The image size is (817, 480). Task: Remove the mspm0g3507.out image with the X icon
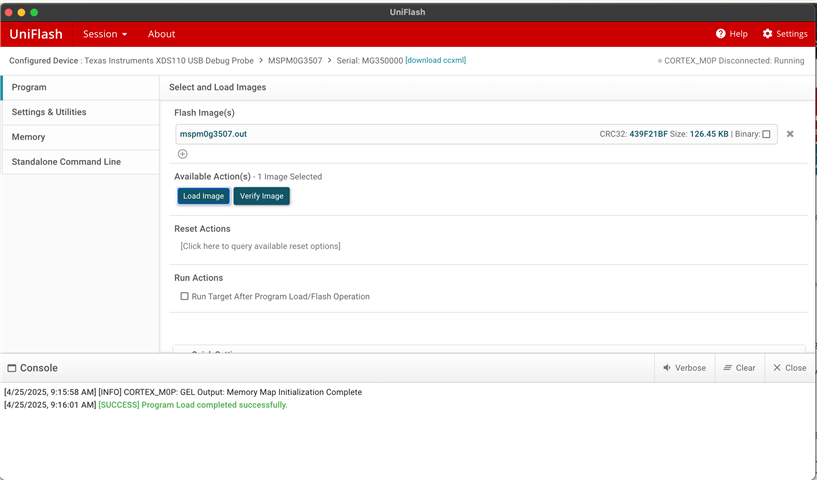790,134
